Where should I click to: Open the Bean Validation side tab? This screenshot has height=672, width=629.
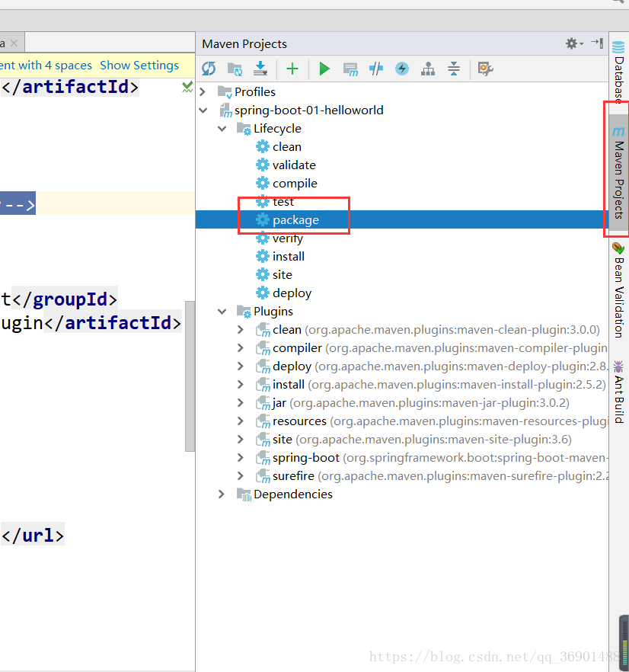[x=618, y=290]
